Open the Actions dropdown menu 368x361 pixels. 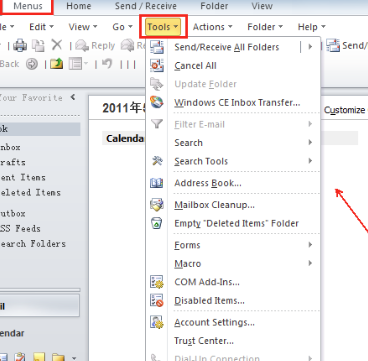(212, 27)
